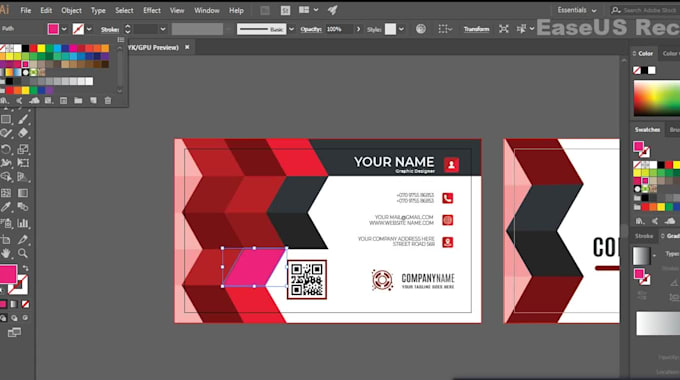Click the GPU performance rocket icon
This screenshot has width=680, height=380.
pyautogui.click(x=333, y=10)
